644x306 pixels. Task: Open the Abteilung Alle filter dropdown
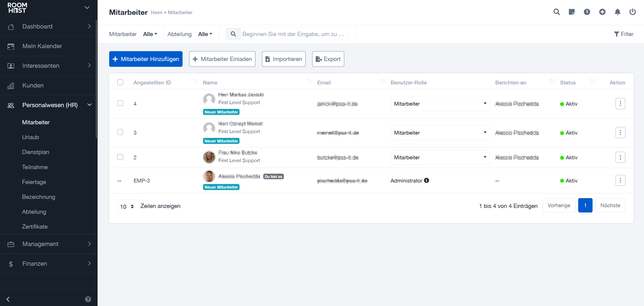pyautogui.click(x=205, y=34)
